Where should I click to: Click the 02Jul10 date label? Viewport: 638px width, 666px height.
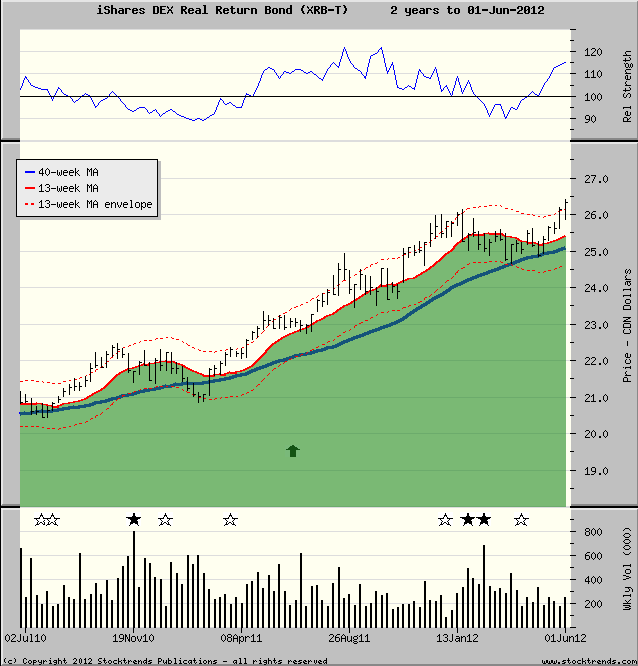(25, 638)
